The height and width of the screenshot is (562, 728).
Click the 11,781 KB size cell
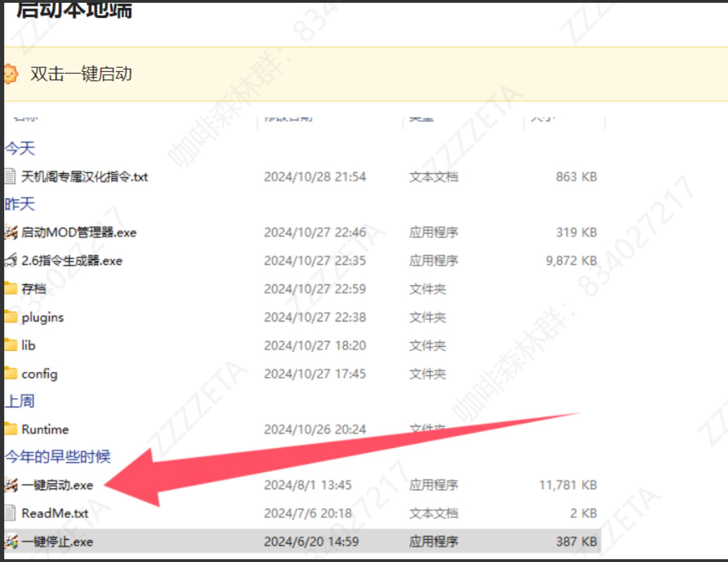click(x=568, y=485)
